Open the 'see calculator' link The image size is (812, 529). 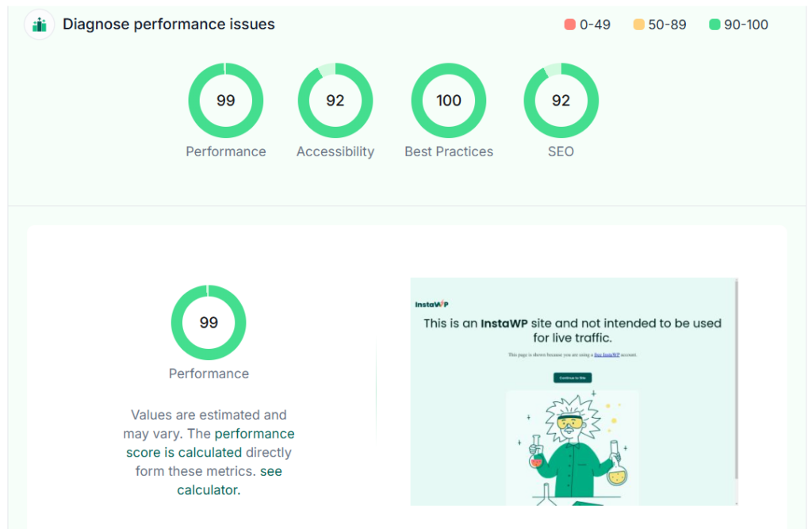pos(229,481)
